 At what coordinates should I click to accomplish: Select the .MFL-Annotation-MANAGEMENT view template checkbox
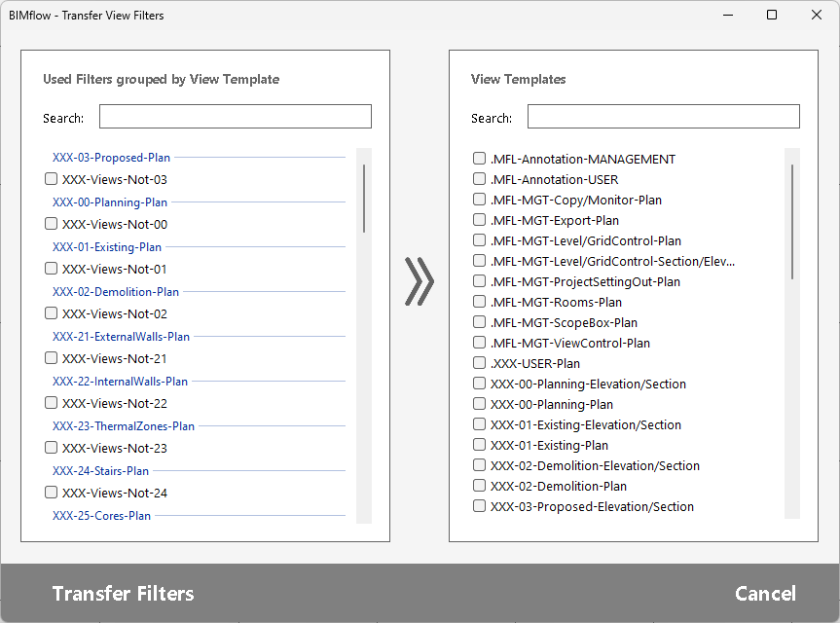[x=480, y=159]
